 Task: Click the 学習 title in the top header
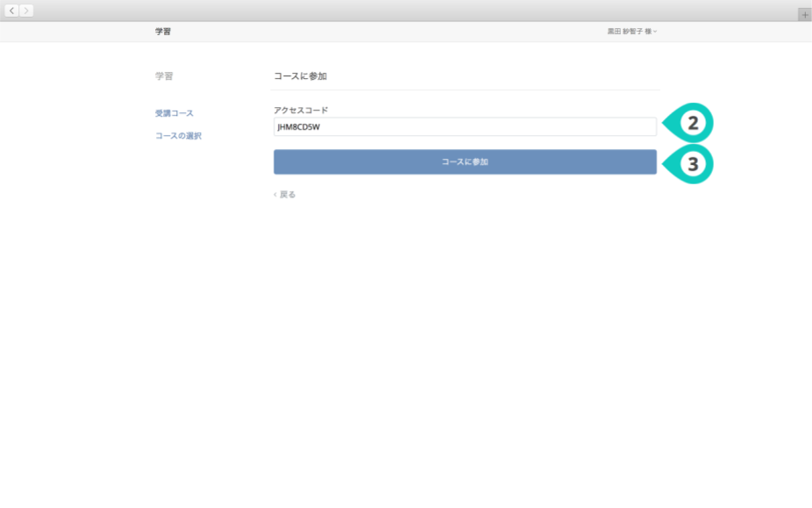[x=163, y=32]
